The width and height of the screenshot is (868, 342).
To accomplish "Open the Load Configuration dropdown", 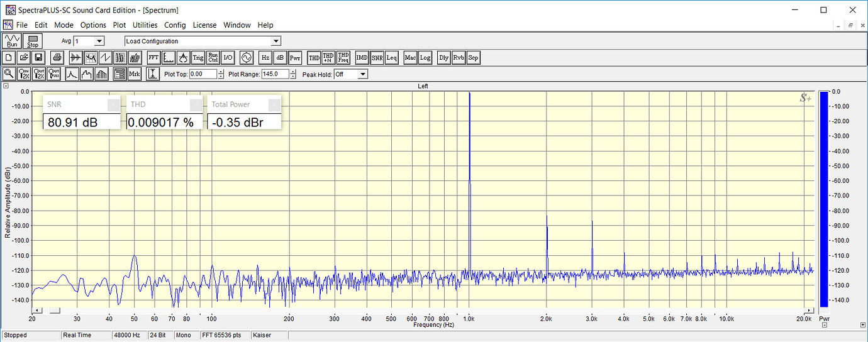I will point(275,41).
